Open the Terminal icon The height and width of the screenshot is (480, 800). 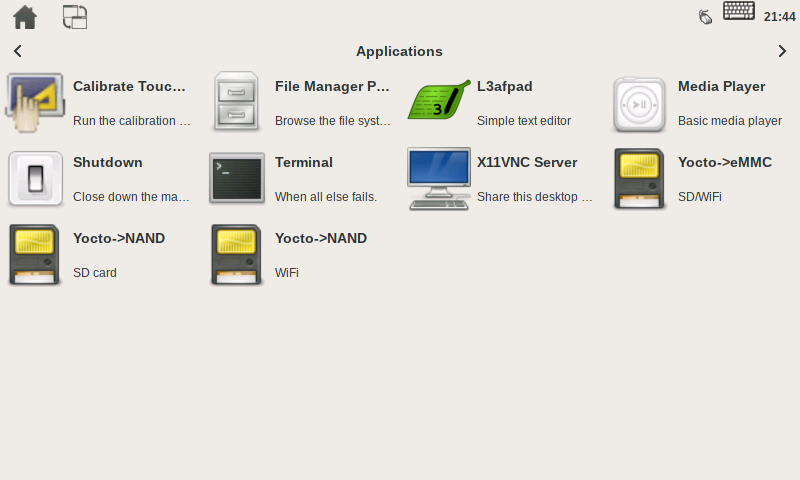(237, 179)
